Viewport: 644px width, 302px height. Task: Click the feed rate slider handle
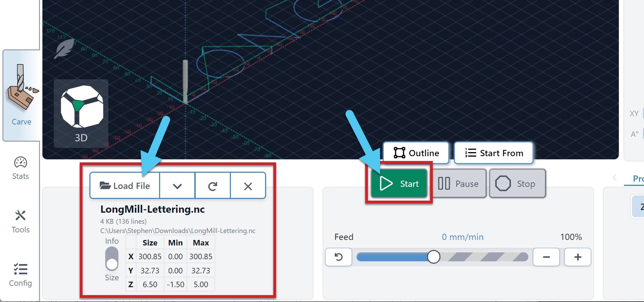point(433,257)
